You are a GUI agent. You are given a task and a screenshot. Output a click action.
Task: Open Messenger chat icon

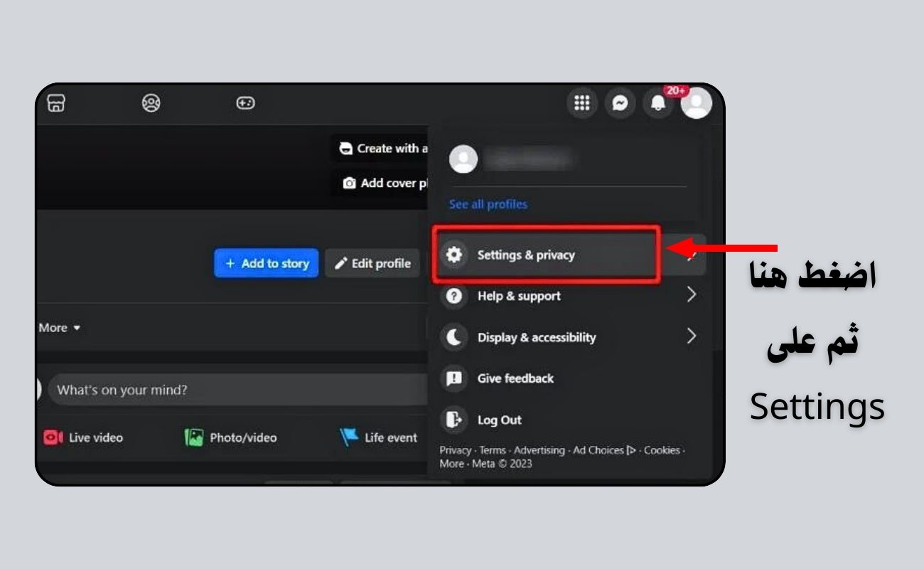(621, 104)
